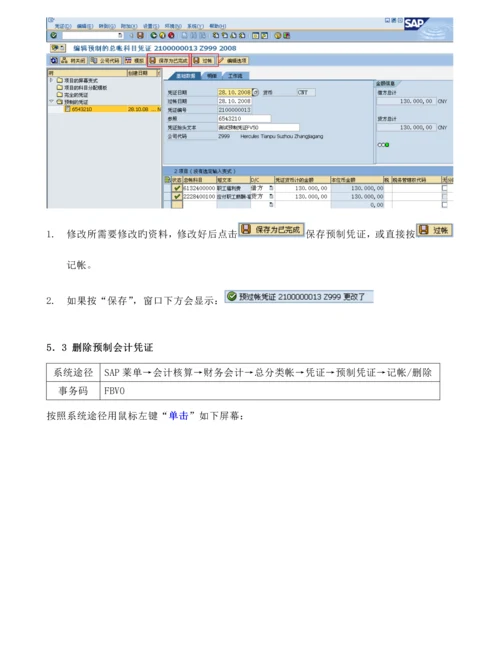The image size is (500, 647).
Task: Click the blue 单击 text in the document
Action: point(179,416)
